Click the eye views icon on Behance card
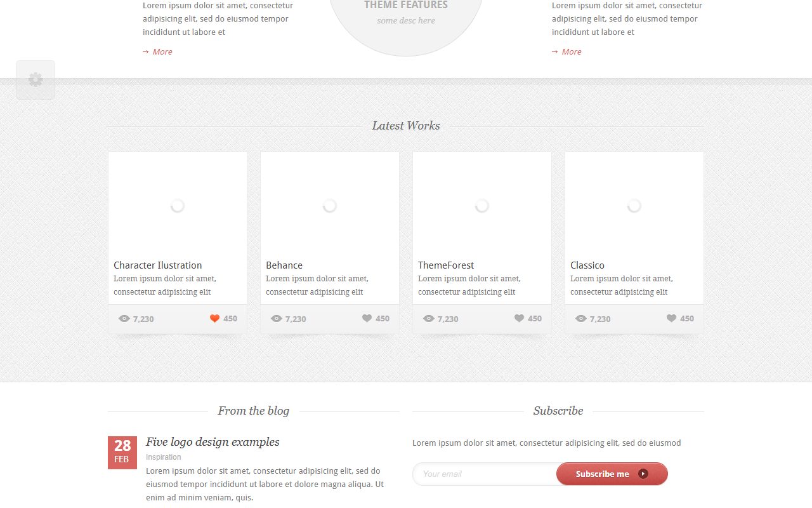This screenshot has height=508, width=812. [276, 319]
